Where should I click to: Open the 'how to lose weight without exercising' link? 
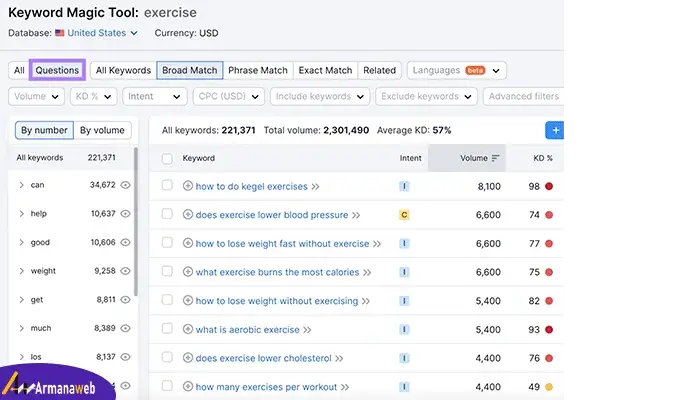tap(277, 301)
